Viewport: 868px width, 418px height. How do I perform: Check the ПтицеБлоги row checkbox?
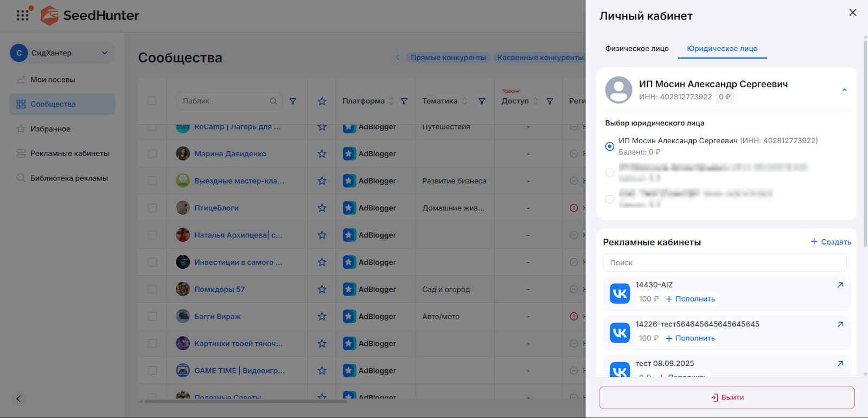152,208
